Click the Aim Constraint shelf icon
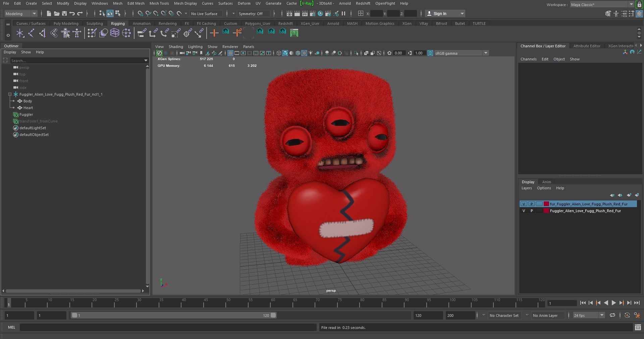The width and height of the screenshot is (644, 339). [x=187, y=33]
